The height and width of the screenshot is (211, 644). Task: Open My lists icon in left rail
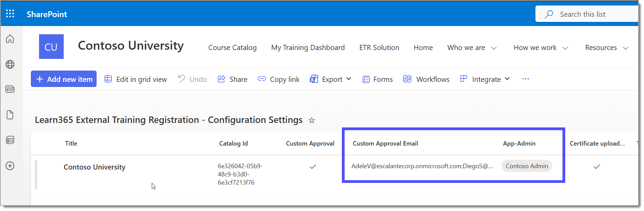pos(10,140)
